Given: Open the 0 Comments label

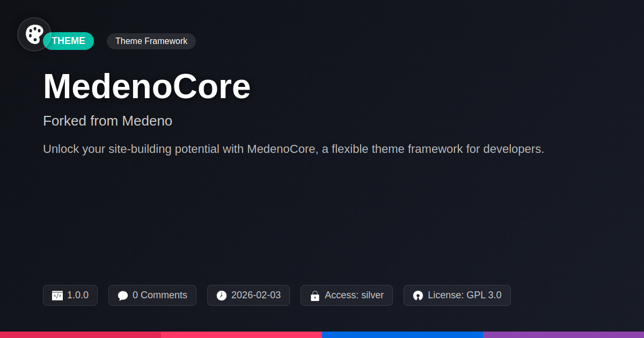Looking at the screenshot, I should click(160, 295).
